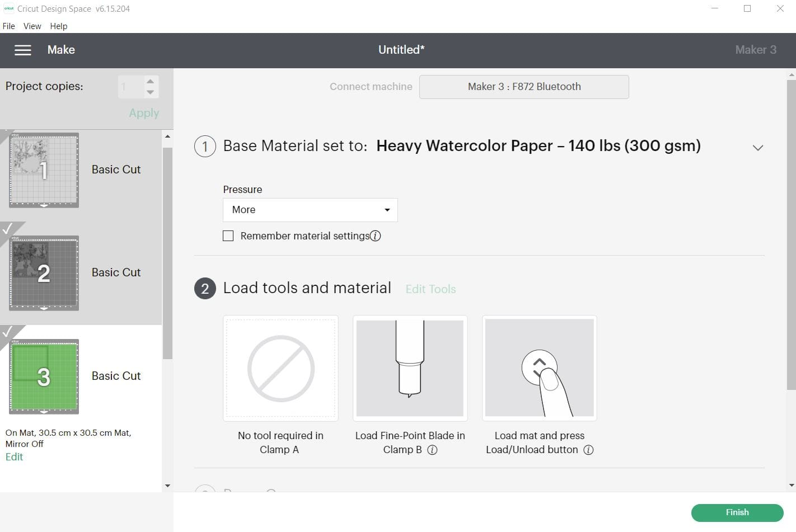Expand the Base Material chevron

click(757, 148)
